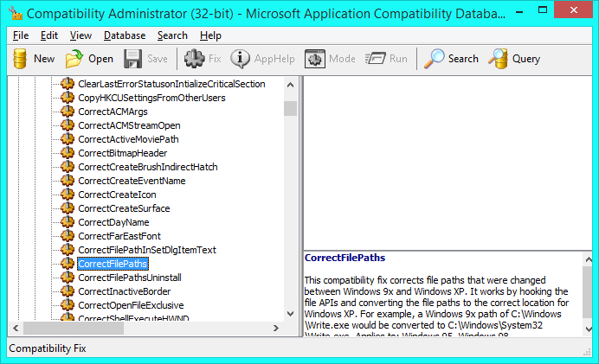Select the CorrectCreateEventName fix

click(132, 181)
